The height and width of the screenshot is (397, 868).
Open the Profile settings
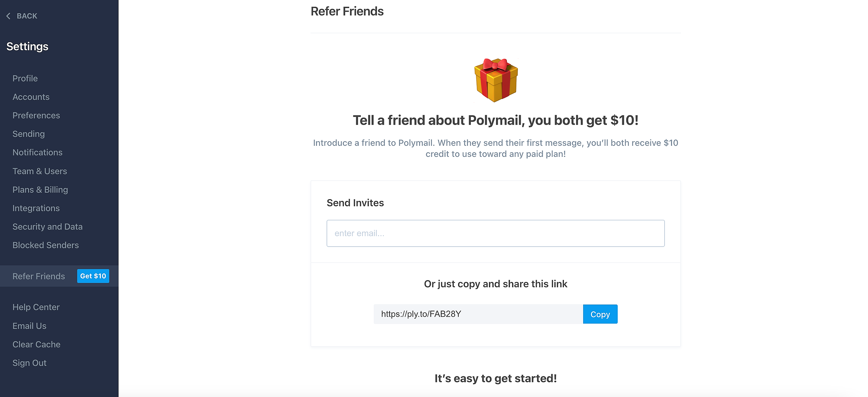[x=25, y=78]
